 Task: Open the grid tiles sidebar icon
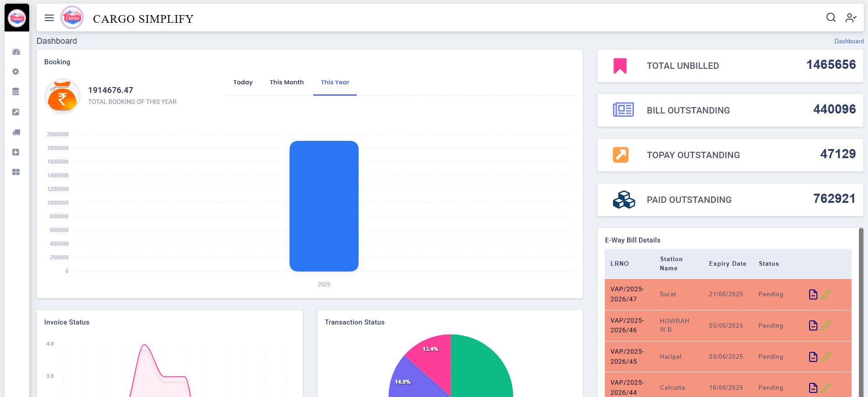click(16, 172)
